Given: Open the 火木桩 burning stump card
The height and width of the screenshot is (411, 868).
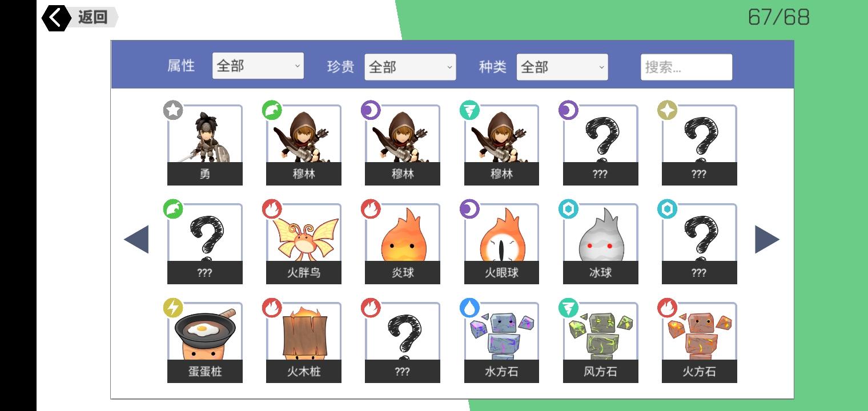Looking at the screenshot, I should tap(303, 342).
